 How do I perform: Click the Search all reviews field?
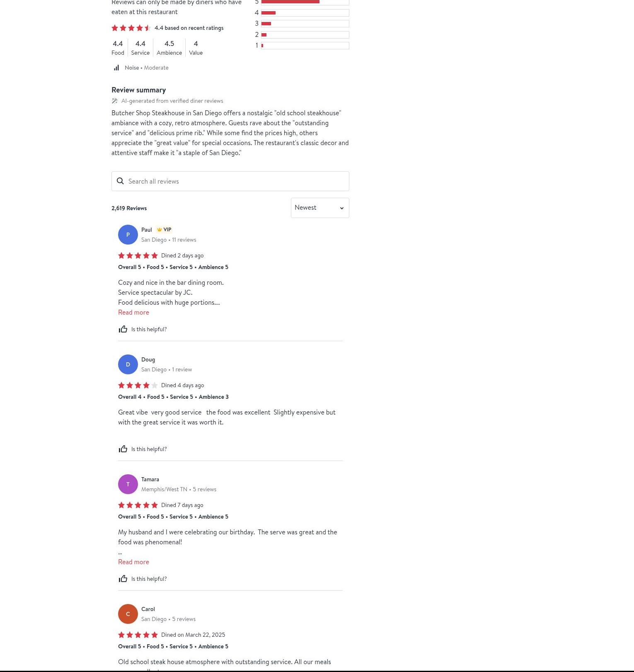point(230,181)
